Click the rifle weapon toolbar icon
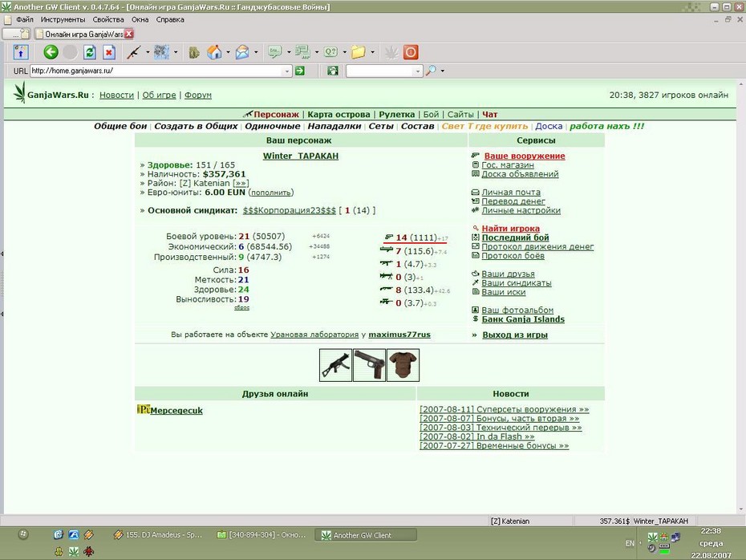746x560 pixels. pyautogui.click(x=134, y=52)
